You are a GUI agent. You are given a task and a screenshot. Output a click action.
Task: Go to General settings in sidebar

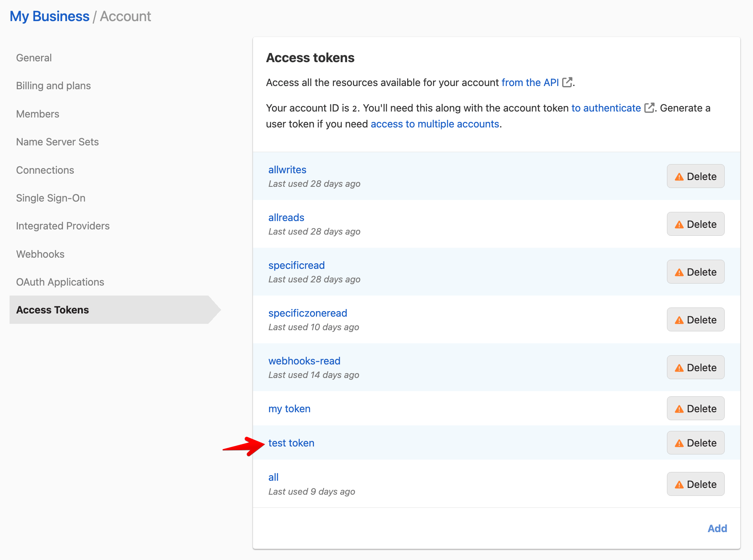coord(34,58)
